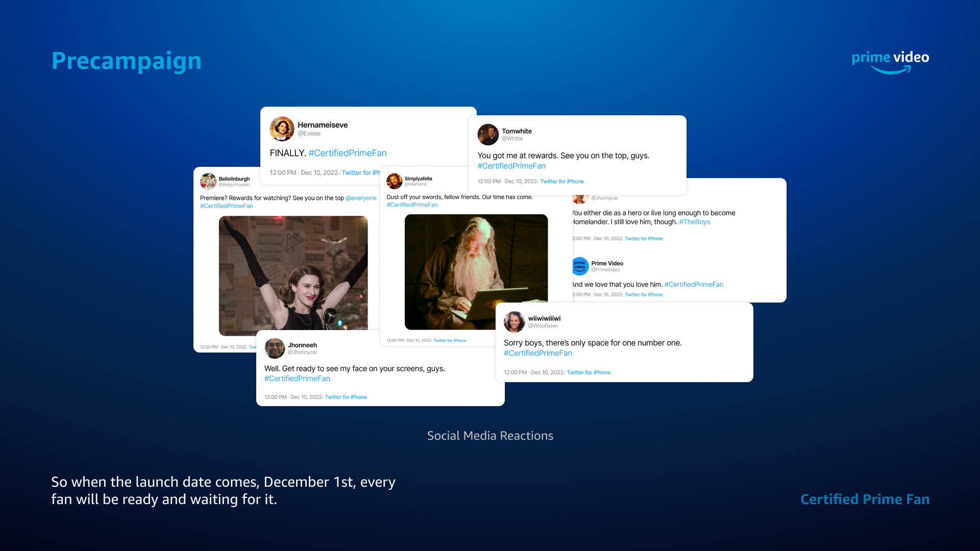Click the Social Media Reactions caption
980x551 pixels.
coord(490,436)
